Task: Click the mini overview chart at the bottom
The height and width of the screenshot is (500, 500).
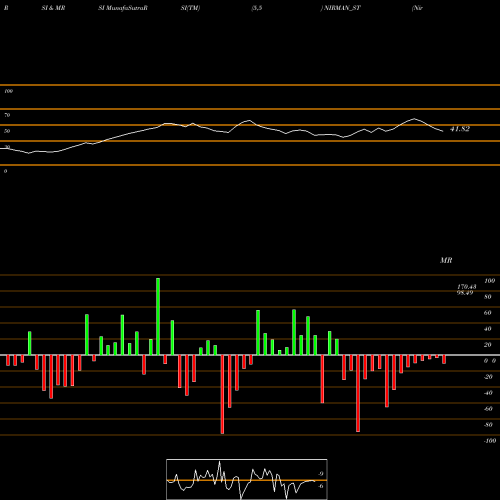Action: 247,479
